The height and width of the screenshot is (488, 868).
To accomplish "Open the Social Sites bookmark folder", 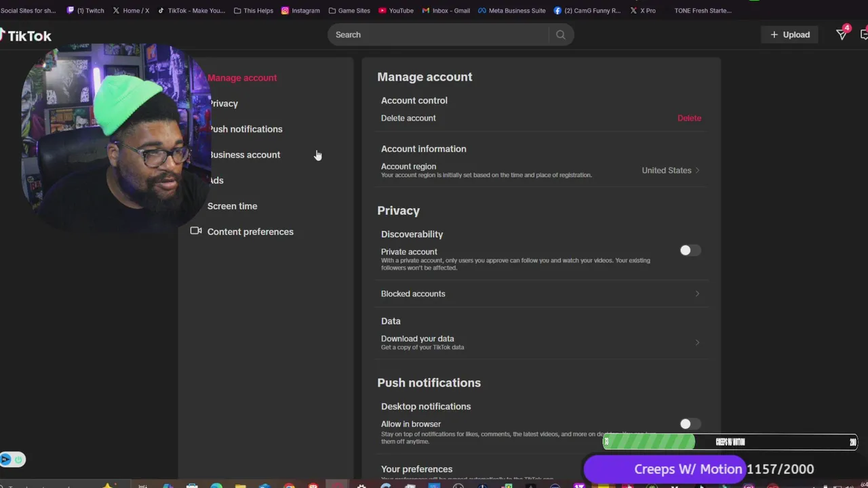I will click(x=28, y=11).
